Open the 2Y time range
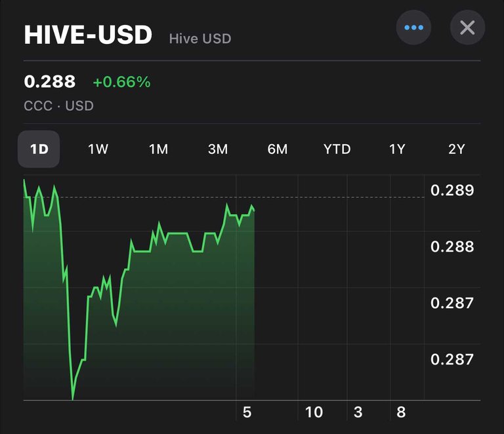This screenshot has height=434, width=504. pos(457,149)
